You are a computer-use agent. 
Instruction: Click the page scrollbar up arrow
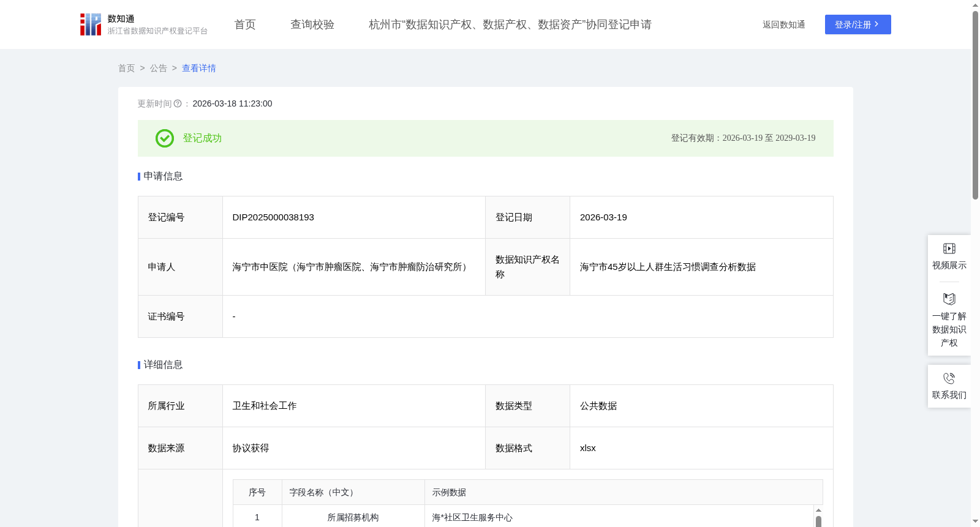pos(975,5)
